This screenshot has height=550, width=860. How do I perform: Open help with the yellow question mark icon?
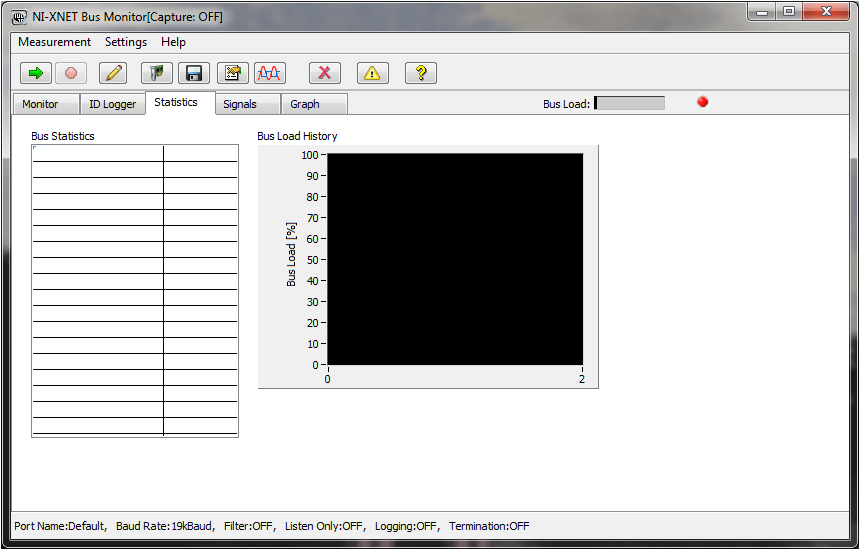421,73
